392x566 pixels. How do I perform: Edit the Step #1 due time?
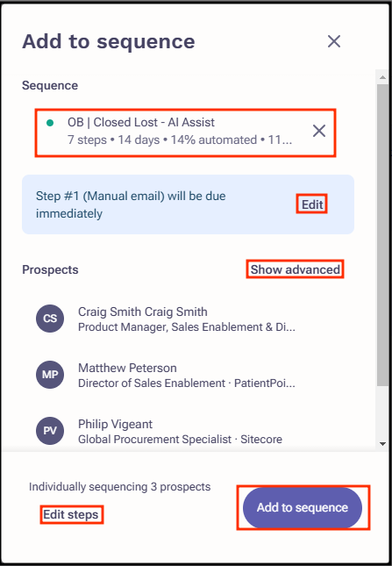(x=312, y=204)
